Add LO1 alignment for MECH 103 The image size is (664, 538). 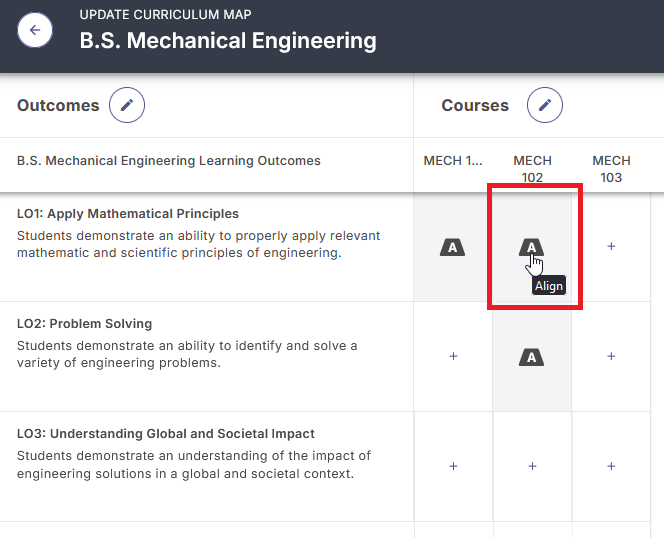click(611, 246)
